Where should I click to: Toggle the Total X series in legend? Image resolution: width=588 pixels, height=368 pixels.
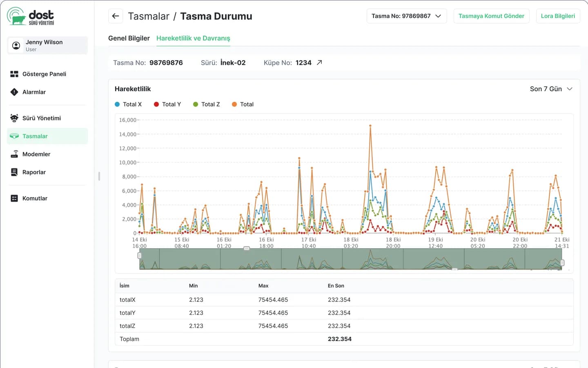pyautogui.click(x=128, y=104)
